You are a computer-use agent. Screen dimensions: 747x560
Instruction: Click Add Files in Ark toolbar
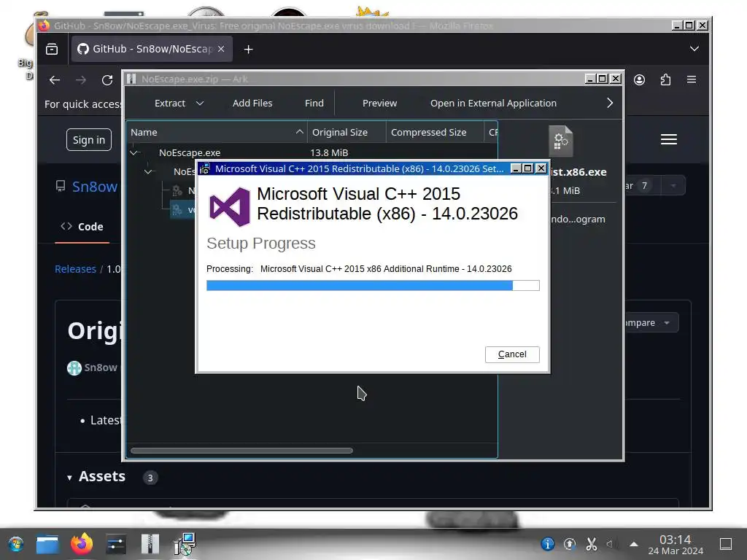tap(252, 104)
